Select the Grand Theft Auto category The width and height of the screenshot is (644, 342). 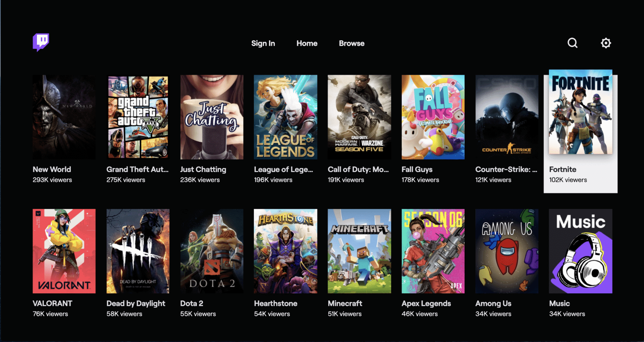[137, 117]
